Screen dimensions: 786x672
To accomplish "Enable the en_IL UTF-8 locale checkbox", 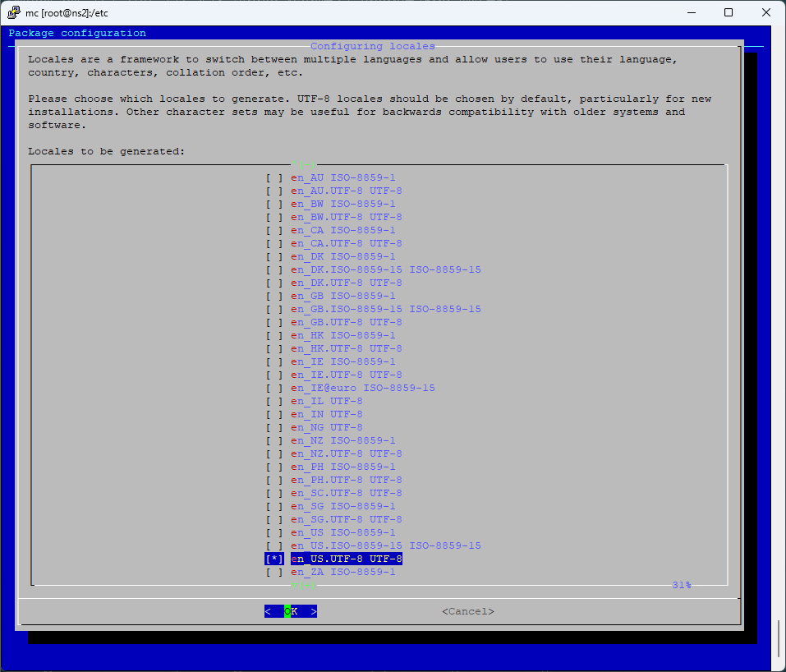I will pos(274,400).
